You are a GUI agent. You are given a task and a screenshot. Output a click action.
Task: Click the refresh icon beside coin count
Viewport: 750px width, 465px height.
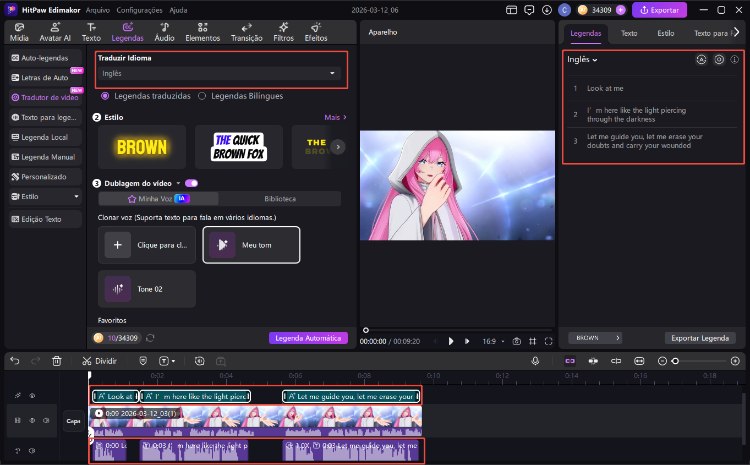tap(150, 338)
